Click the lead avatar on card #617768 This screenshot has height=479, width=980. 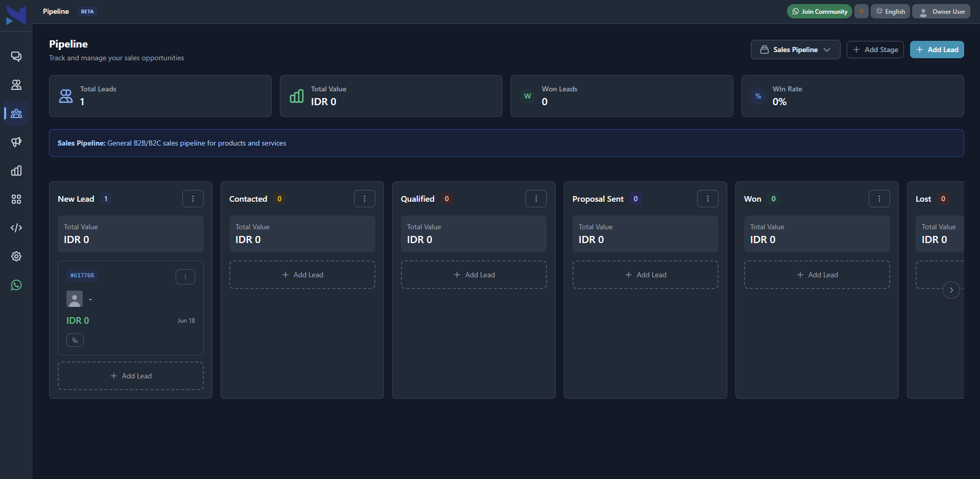click(x=75, y=299)
